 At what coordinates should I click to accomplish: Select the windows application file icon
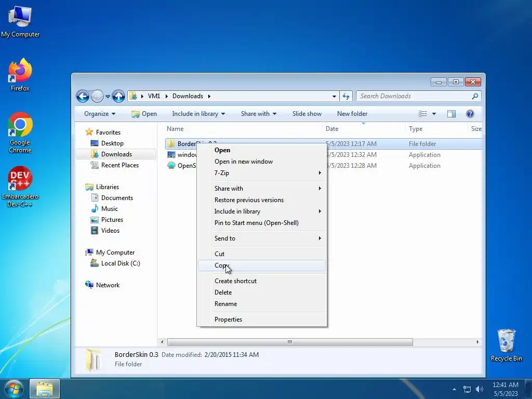[x=171, y=155]
